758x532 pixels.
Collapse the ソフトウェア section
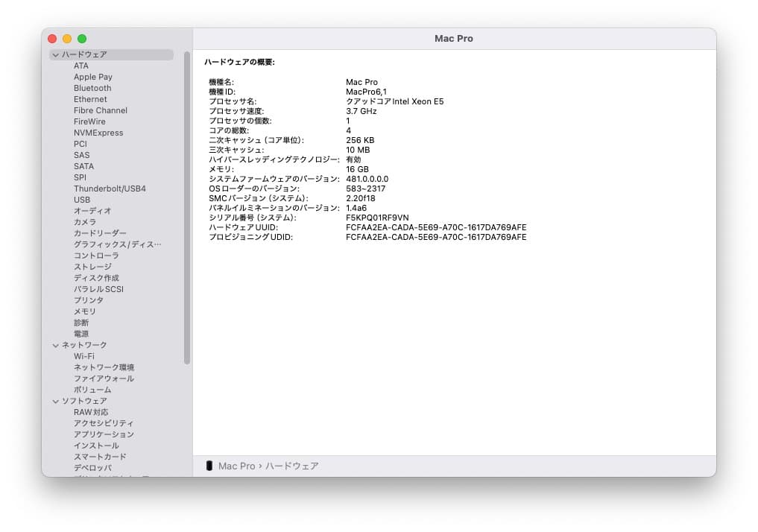(x=56, y=400)
